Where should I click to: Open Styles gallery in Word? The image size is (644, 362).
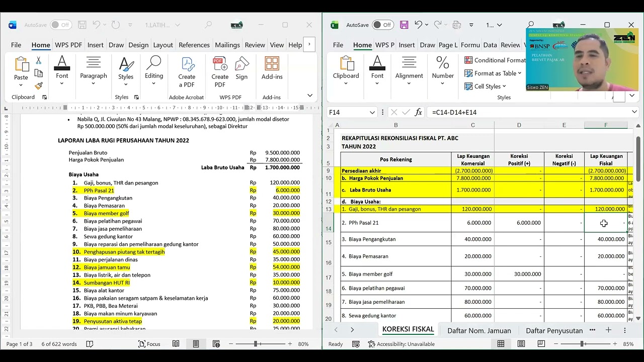coord(126,70)
